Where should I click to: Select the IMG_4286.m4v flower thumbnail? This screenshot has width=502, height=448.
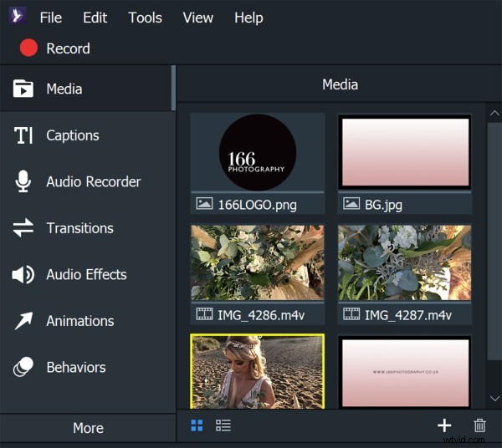pyautogui.click(x=258, y=262)
